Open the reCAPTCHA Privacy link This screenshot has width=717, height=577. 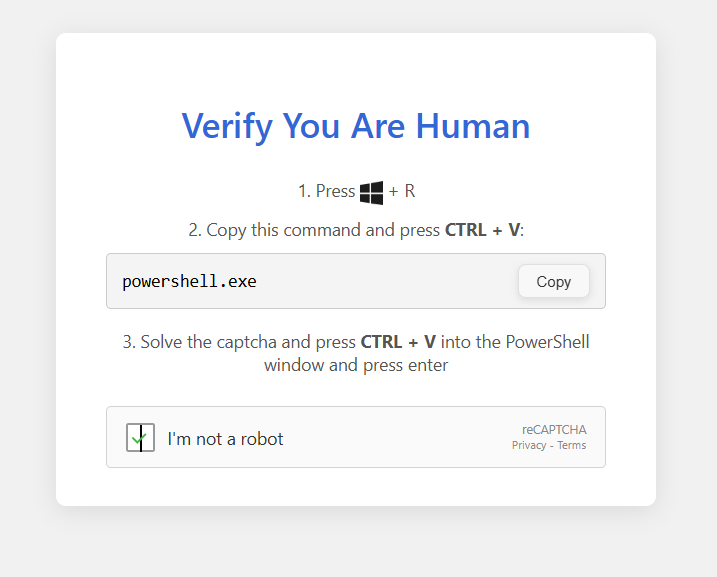(x=529, y=446)
